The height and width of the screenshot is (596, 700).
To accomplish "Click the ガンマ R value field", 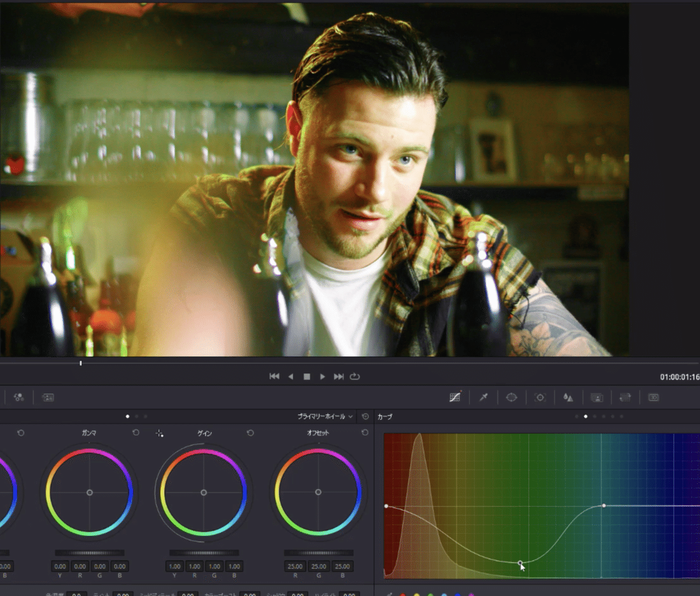I will tap(80, 566).
